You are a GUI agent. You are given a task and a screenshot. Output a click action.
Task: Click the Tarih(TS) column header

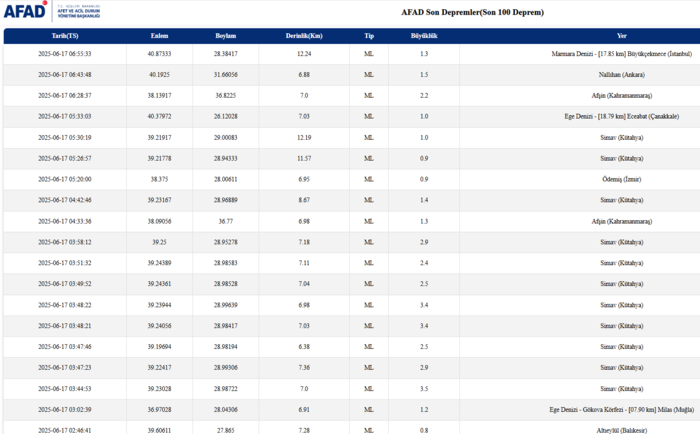coord(65,36)
